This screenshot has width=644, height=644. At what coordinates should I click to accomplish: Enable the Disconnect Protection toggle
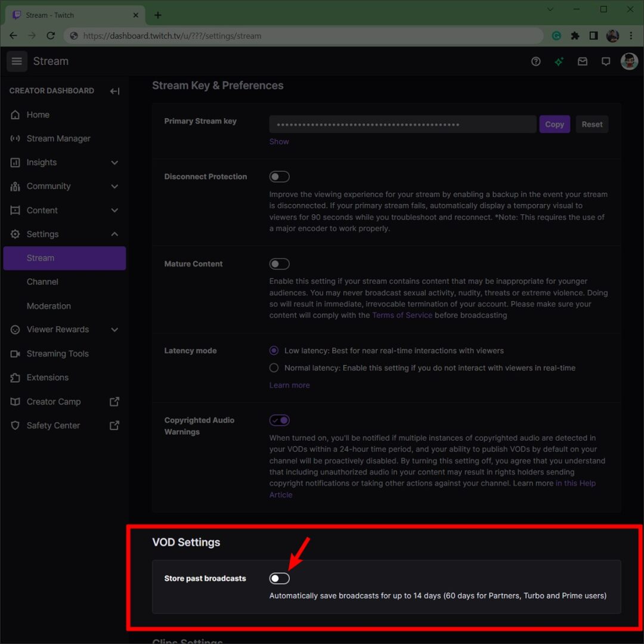[279, 177]
